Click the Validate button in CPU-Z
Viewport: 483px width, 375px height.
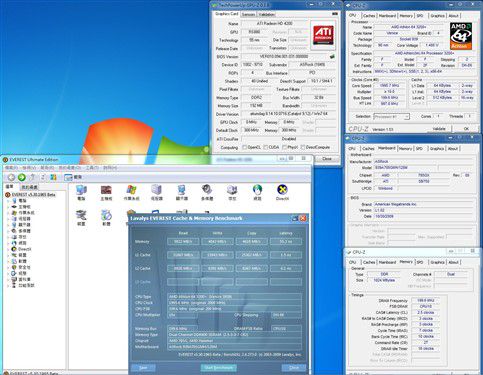pos(439,129)
